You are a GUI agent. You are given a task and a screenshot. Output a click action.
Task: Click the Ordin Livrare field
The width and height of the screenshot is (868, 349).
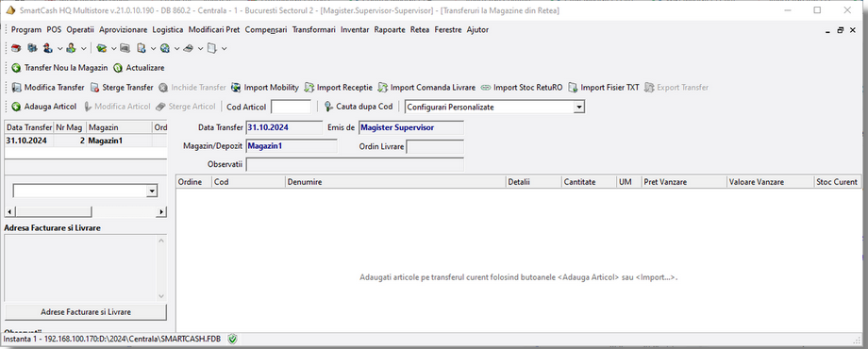point(435,146)
